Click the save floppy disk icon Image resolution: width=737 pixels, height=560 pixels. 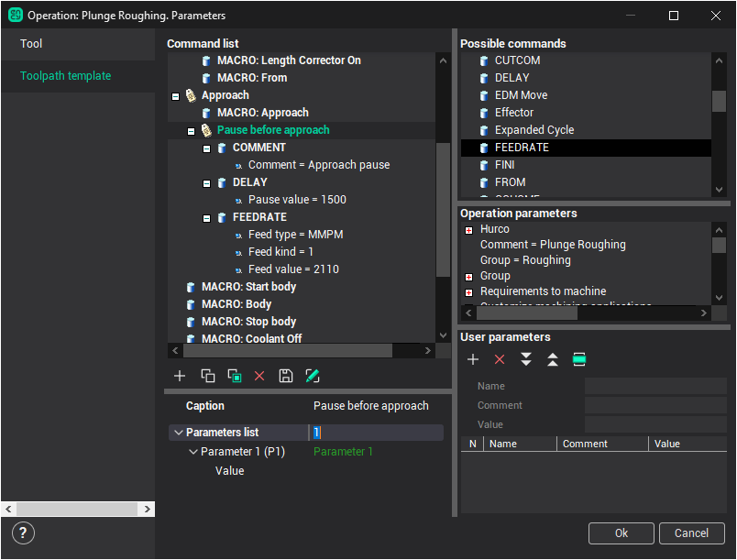click(286, 376)
